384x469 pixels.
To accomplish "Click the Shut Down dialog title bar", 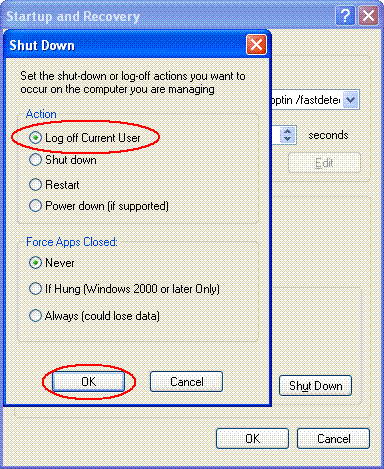I will tap(127, 45).
